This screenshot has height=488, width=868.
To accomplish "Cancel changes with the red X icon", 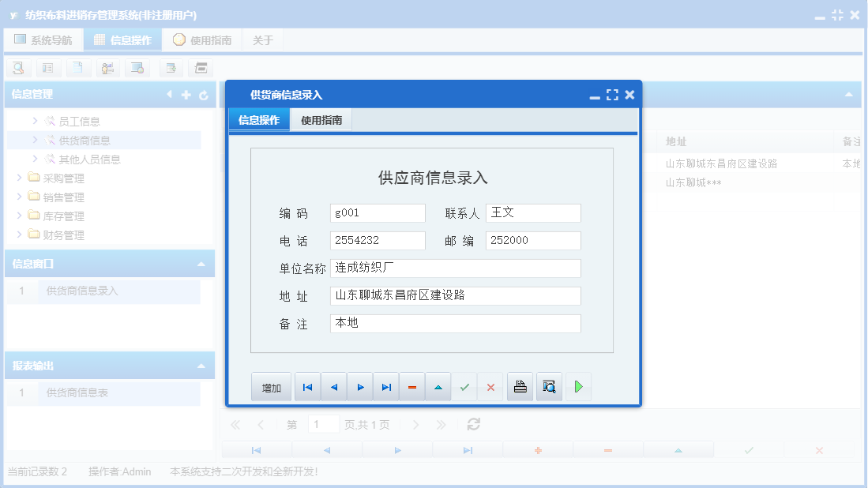I will point(490,386).
